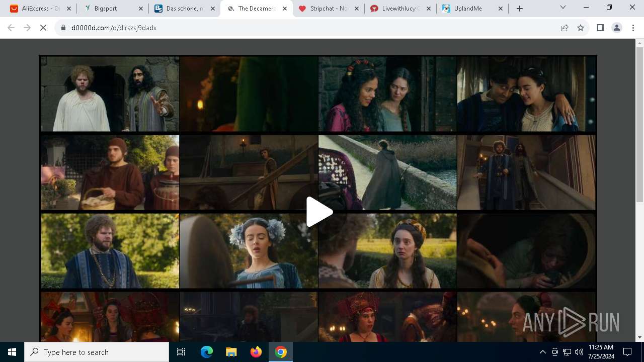The width and height of the screenshot is (644, 362).
Task: Toggle the browser side panel
Action: pyautogui.click(x=600, y=28)
